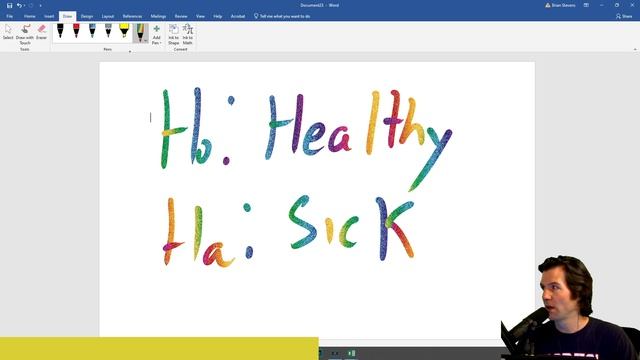Screen dimensions: 640x360
Task: Choose the yellow highlighter
Action: [124, 31]
